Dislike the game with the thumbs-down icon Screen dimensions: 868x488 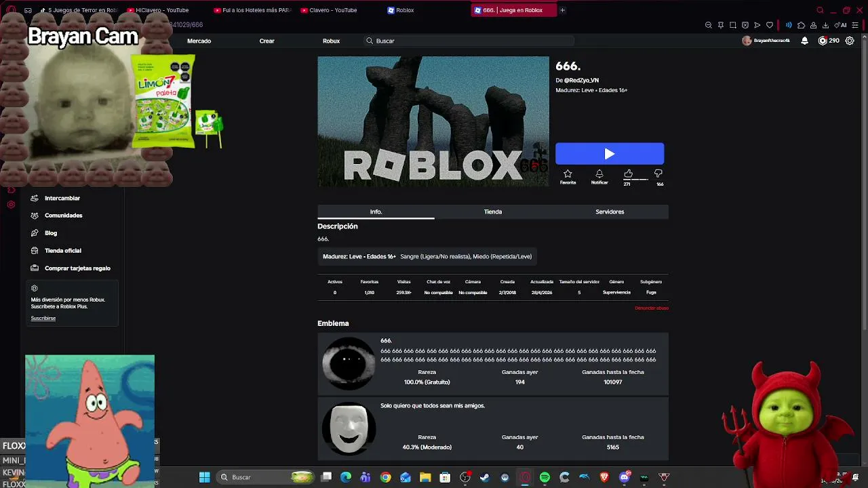click(658, 174)
